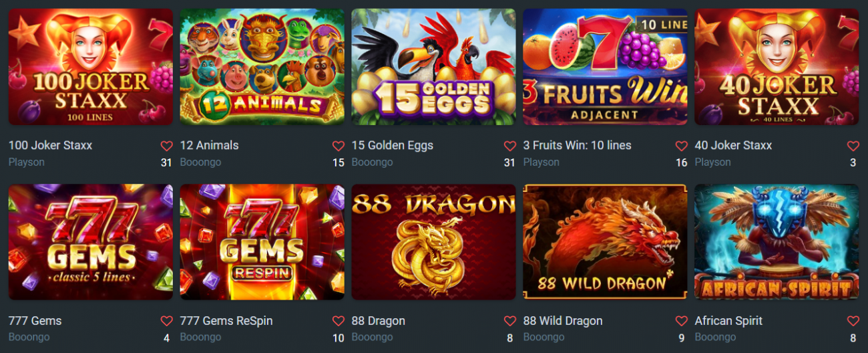868x353 pixels.
Task: Select Booongo provider under 777 Gems
Action: (x=29, y=338)
